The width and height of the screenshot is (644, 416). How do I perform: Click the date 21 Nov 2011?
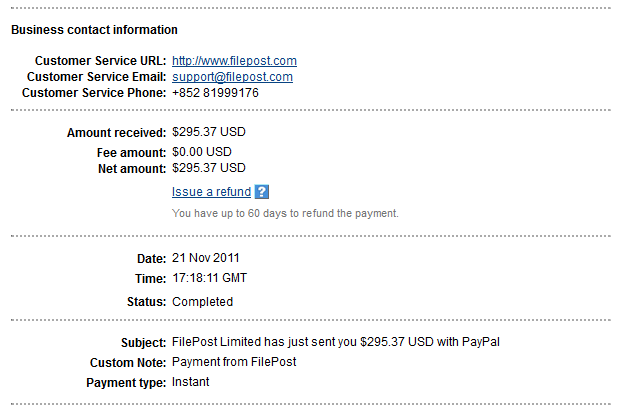(x=208, y=258)
